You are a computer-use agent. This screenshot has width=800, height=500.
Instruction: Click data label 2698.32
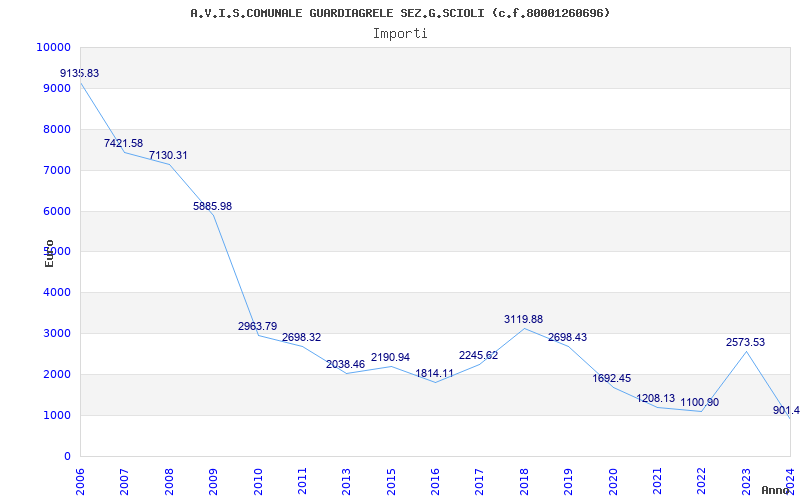pos(302,337)
